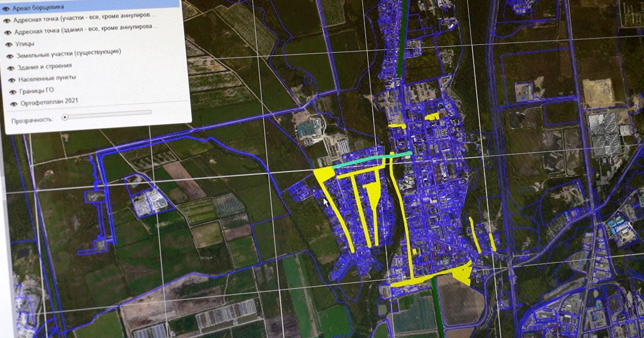Select the Адресная точка (здания...) layer name
Image resolution: width=644 pixels, height=338 pixels.
[x=86, y=29]
